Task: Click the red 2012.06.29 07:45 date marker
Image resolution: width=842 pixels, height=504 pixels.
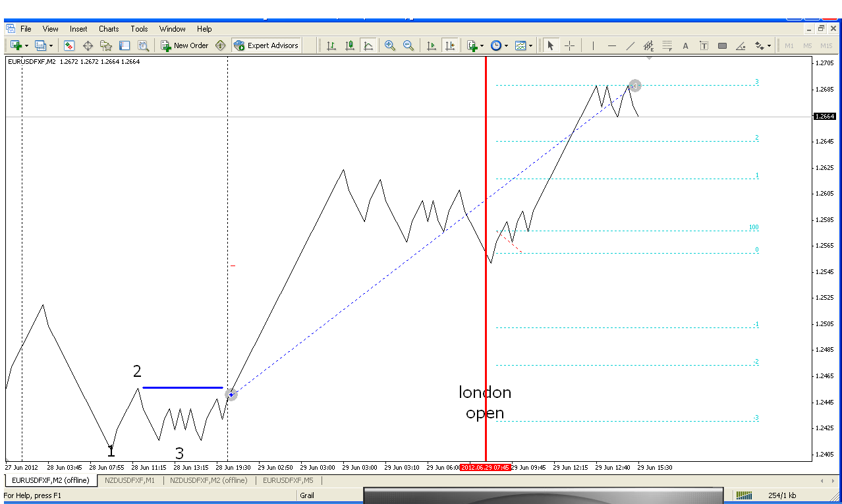Action: pos(485,467)
